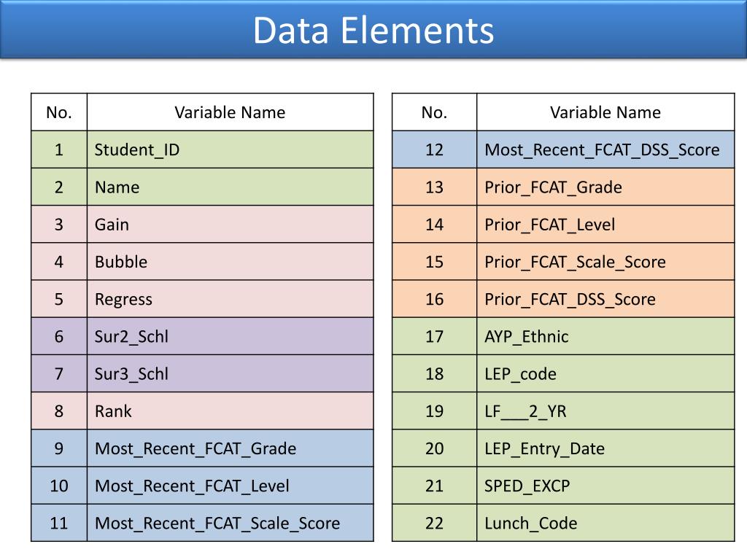Click Most_Recent_FCAT_Scale_Score cell
The width and height of the screenshot is (747, 560).
230,523
